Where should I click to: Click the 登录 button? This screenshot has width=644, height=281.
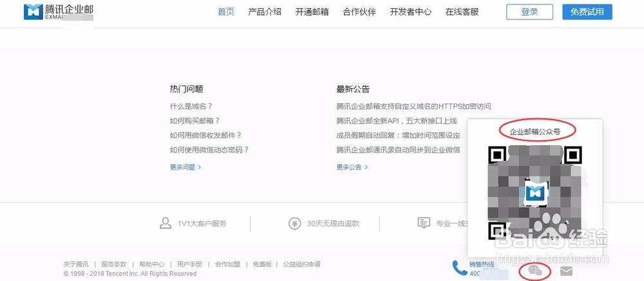tap(529, 12)
